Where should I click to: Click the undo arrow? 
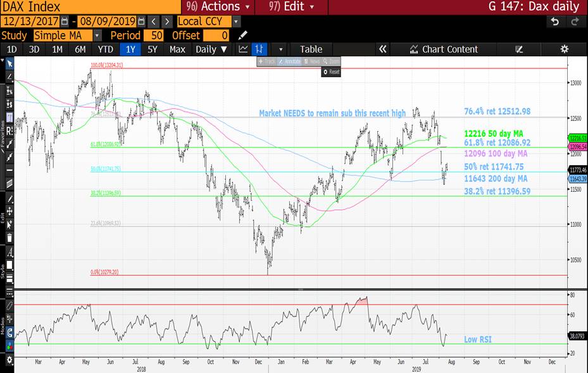[x=554, y=22]
